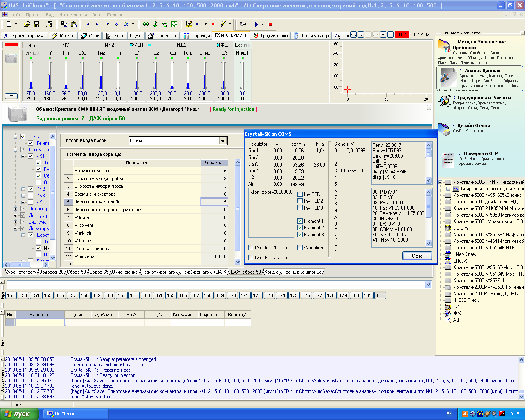Screen dimensions: 525x420
Task: Open Анализ Данных in Navigator
Action: point(480,78)
